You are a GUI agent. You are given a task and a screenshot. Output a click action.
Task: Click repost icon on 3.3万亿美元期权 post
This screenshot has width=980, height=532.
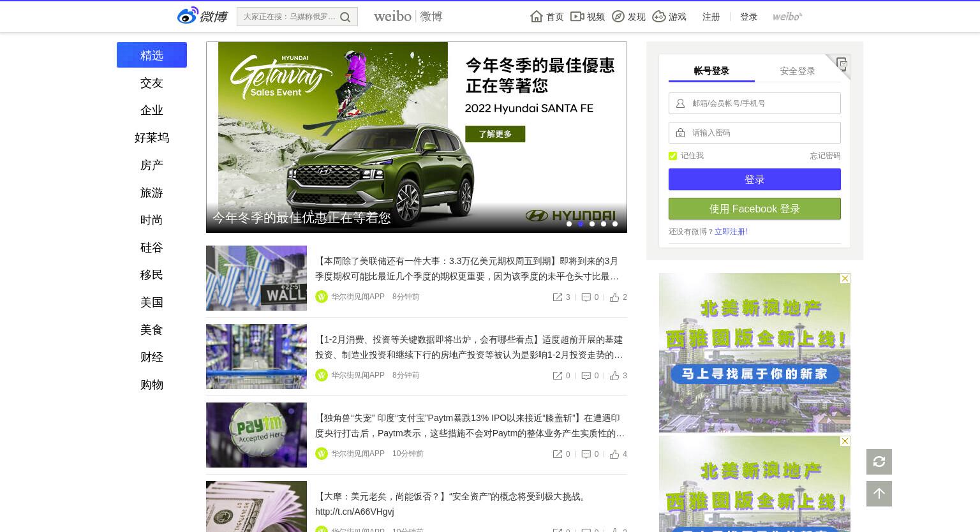tap(558, 297)
